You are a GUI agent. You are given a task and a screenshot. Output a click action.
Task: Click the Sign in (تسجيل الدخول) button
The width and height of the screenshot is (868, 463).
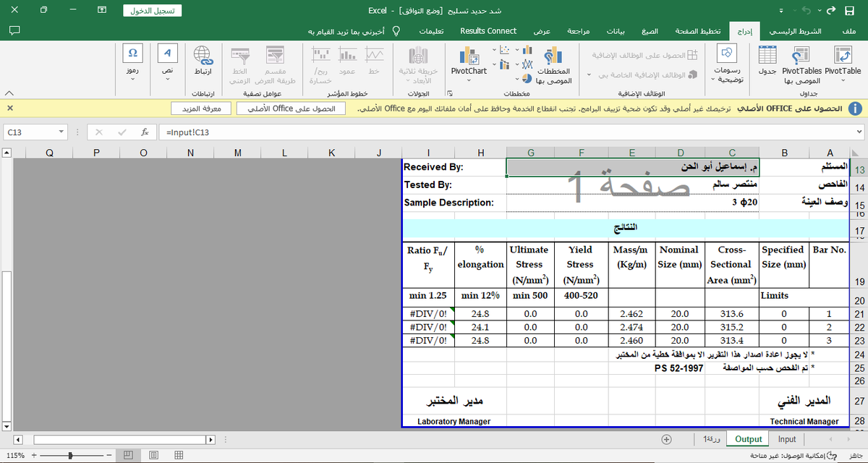(x=153, y=11)
